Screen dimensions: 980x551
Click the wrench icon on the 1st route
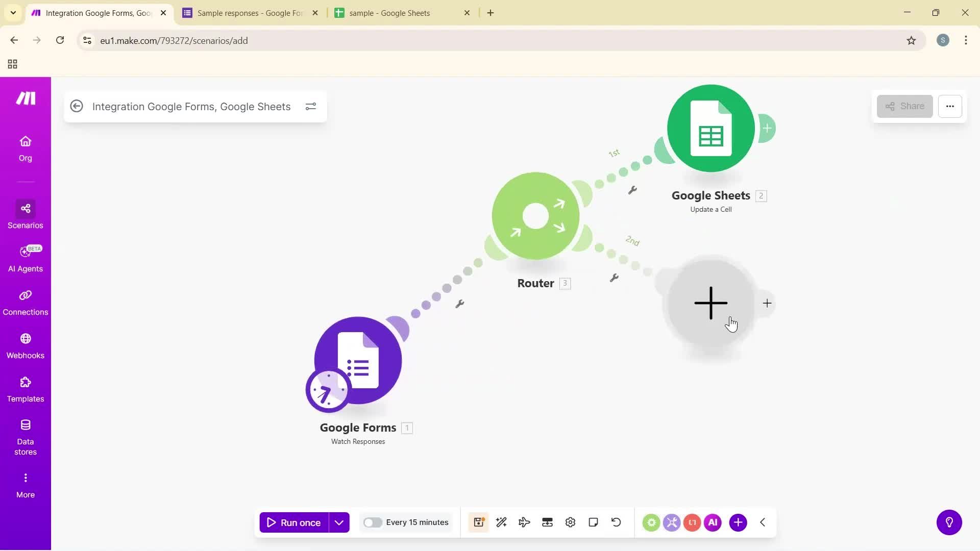point(633,190)
